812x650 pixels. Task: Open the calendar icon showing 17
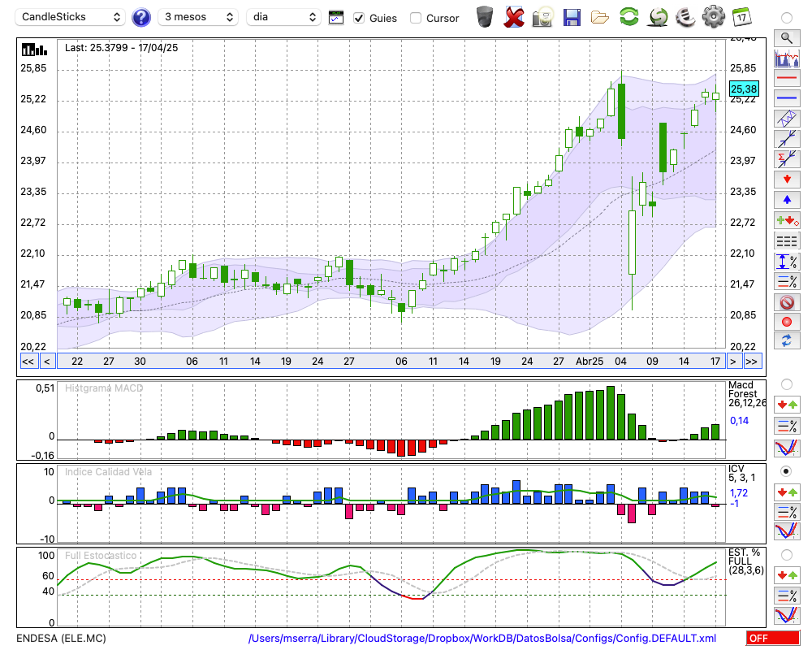pos(741,17)
